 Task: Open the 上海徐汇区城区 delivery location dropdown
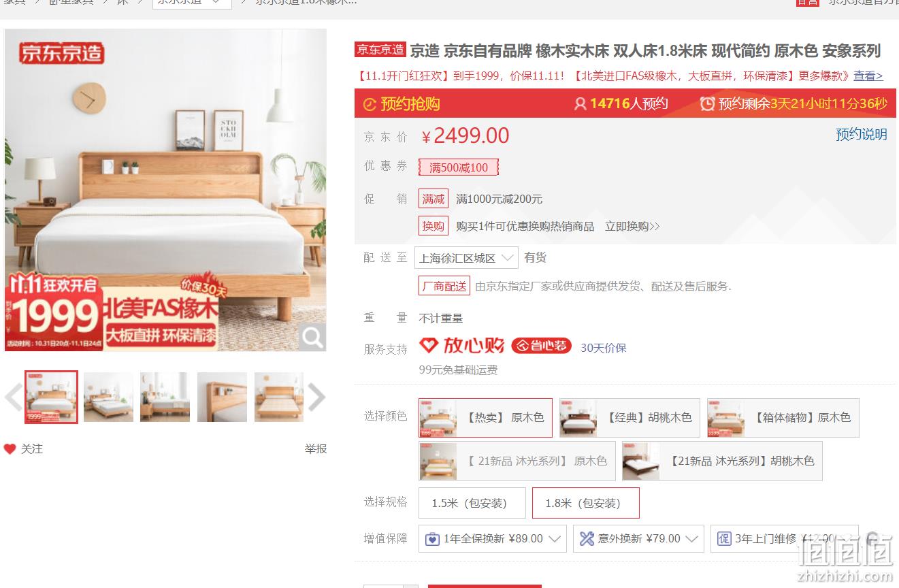tap(466, 258)
